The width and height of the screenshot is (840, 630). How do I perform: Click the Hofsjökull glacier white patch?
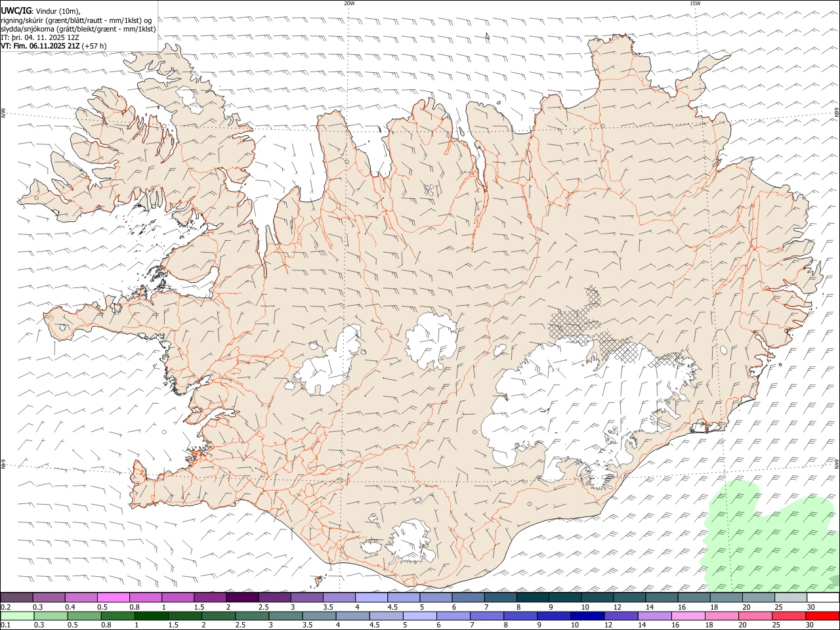[x=431, y=341]
